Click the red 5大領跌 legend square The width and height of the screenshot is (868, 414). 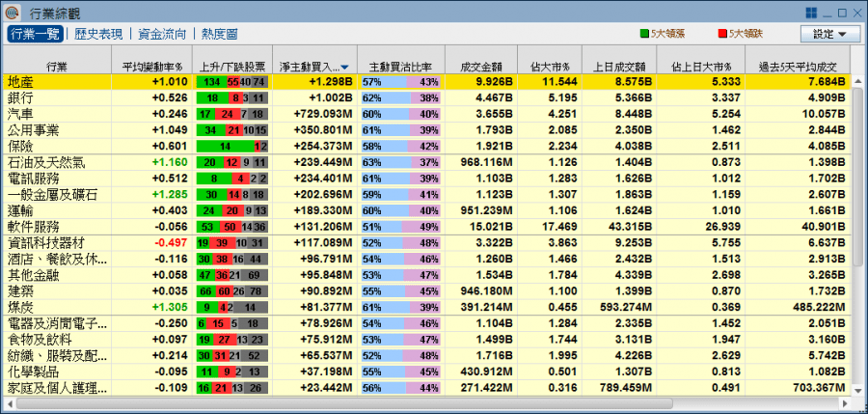click(723, 33)
